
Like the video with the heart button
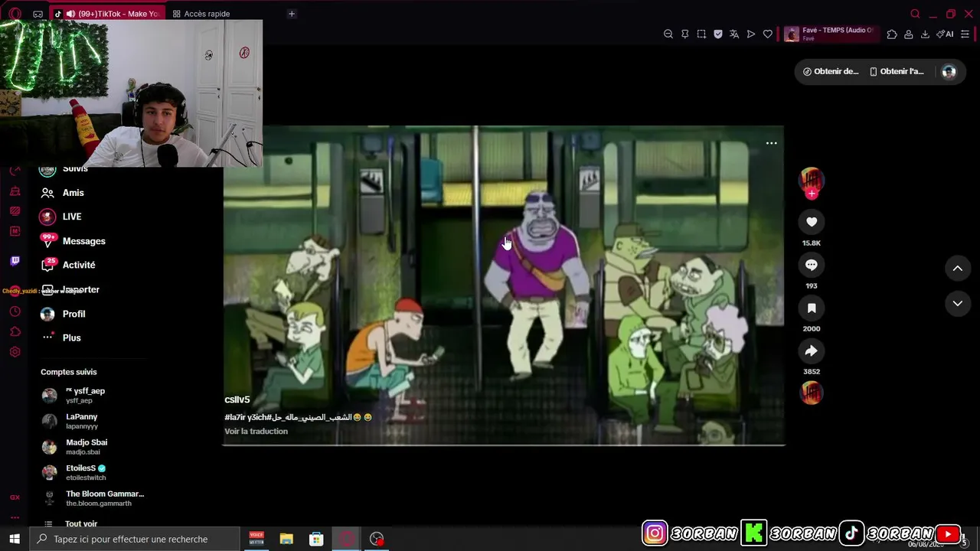click(x=812, y=222)
